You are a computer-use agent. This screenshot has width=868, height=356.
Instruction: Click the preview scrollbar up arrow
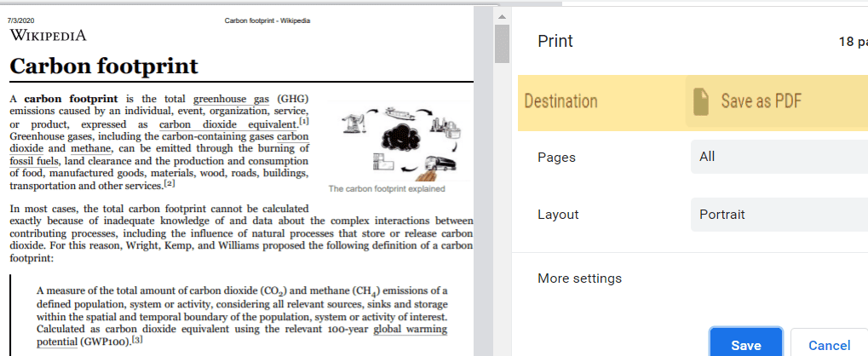tap(502, 16)
